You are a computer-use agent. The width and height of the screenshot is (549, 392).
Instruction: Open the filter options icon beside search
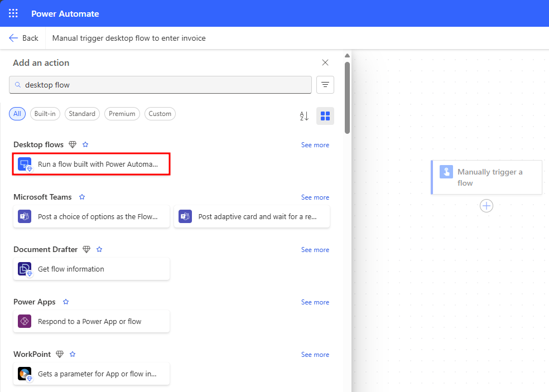pyautogui.click(x=325, y=85)
